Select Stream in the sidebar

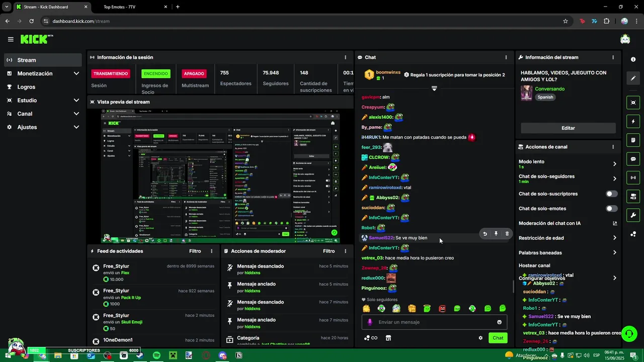click(x=43, y=60)
